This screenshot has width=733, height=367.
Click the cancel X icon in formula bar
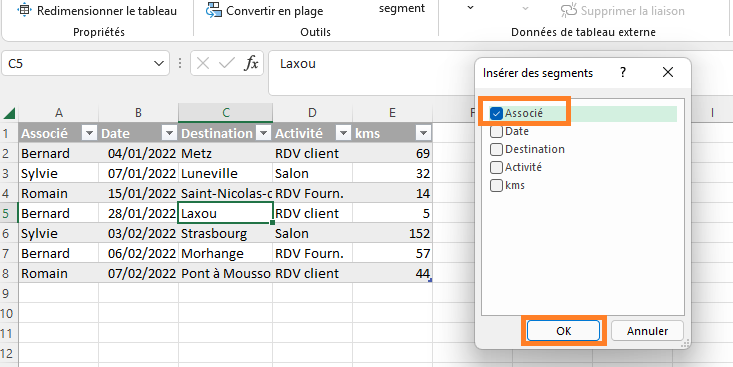tap(203, 64)
